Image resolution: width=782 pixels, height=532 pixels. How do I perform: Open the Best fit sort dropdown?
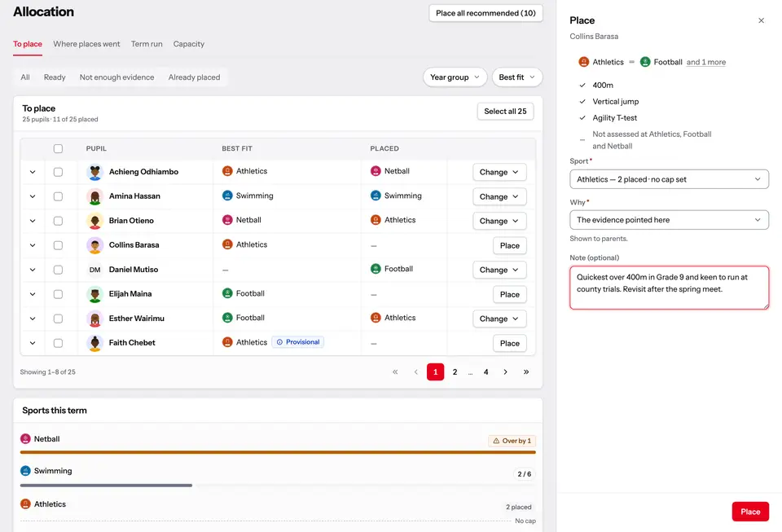tap(516, 77)
